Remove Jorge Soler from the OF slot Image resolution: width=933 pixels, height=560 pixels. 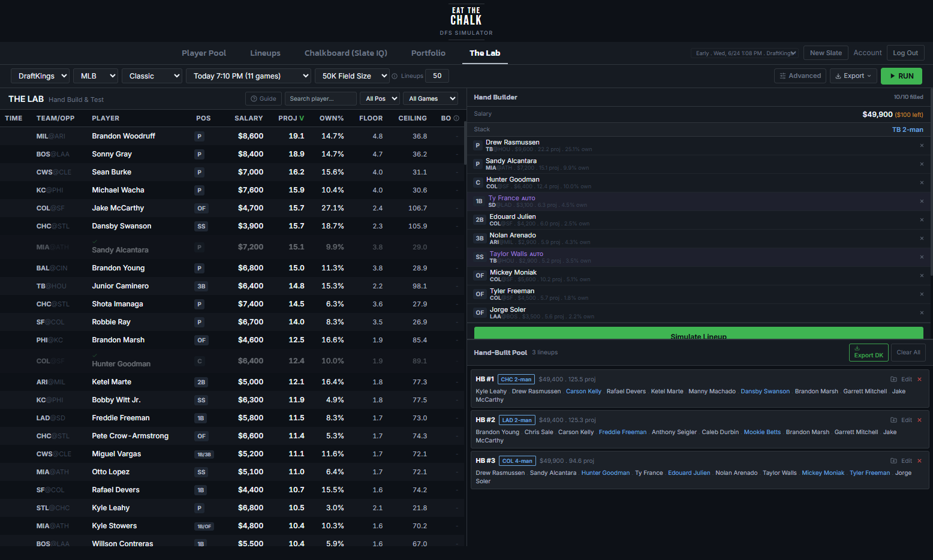click(x=922, y=313)
